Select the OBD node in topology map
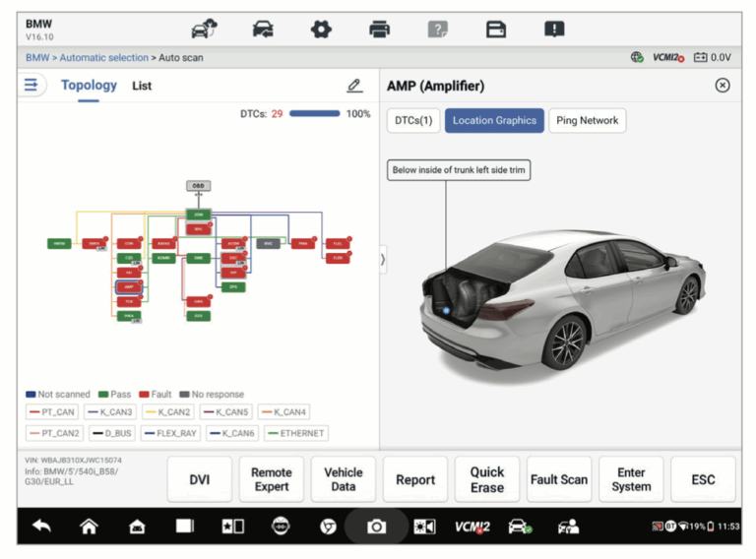The width and height of the screenshot is (756, 559). [198, 185]
